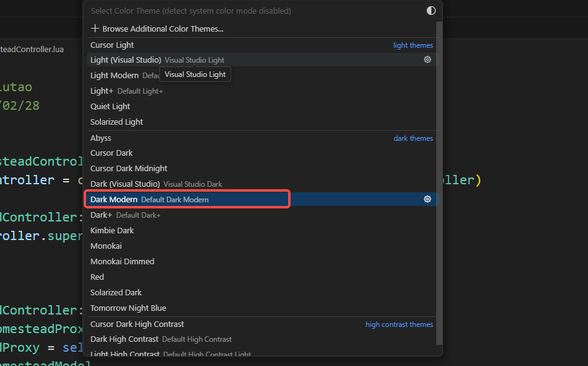Toggle system color mode detection icon
Screen dimensions: 588x366
[431, 11]
